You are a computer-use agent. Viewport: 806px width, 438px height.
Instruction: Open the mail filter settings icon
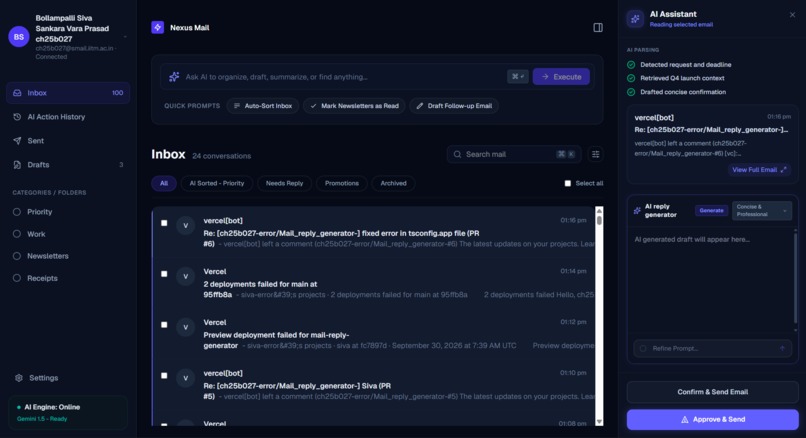pos(595,154)
